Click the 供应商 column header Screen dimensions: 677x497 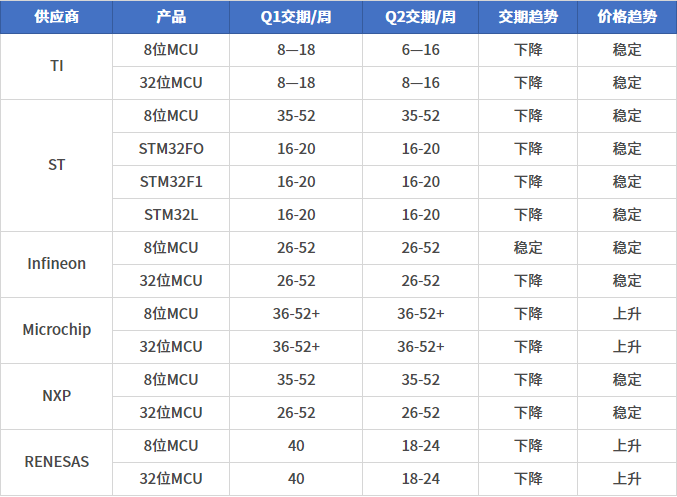click(57, 17)
